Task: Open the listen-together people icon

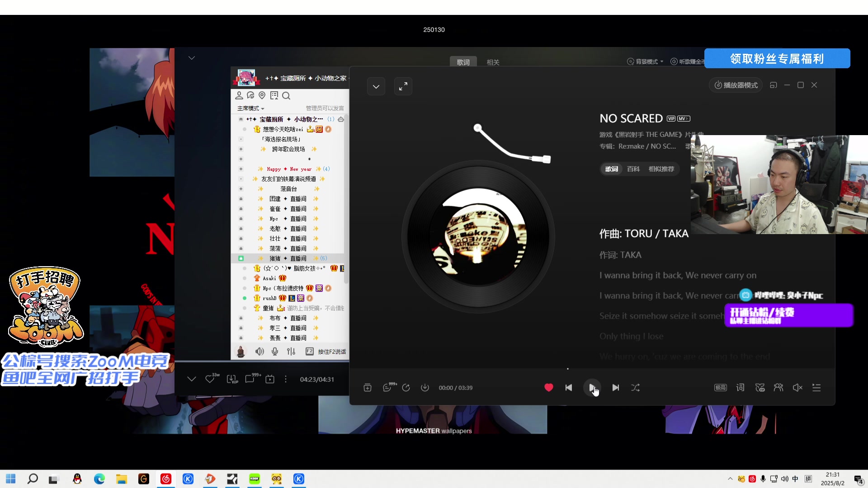Action: (778, 388)
